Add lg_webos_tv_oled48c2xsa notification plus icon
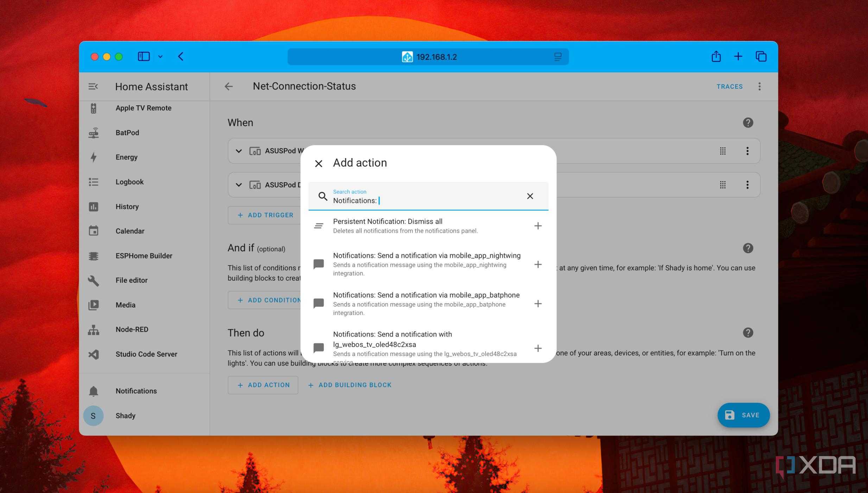 coord(538,348)
